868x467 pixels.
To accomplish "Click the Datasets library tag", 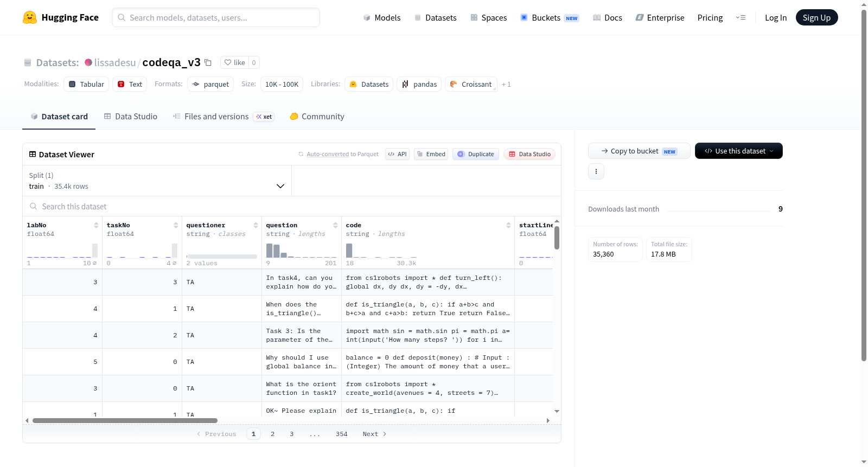I will pyautogui.click(x=369, y=84).
